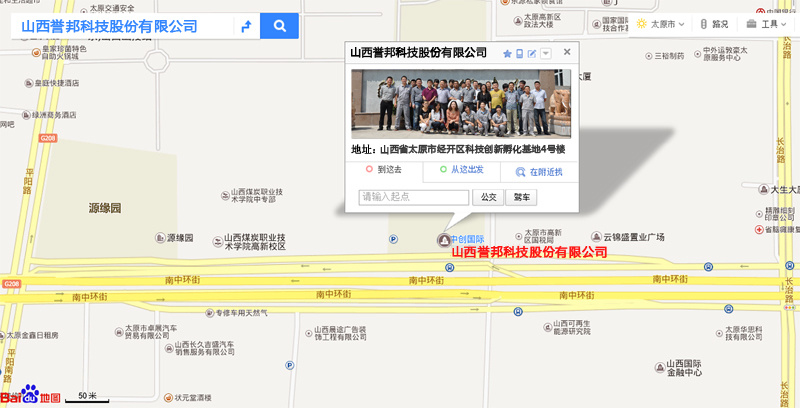Click 专修车用天然气 POI icon
The height and width of the screenshot is (408, 800).
(x=210, y=313)
